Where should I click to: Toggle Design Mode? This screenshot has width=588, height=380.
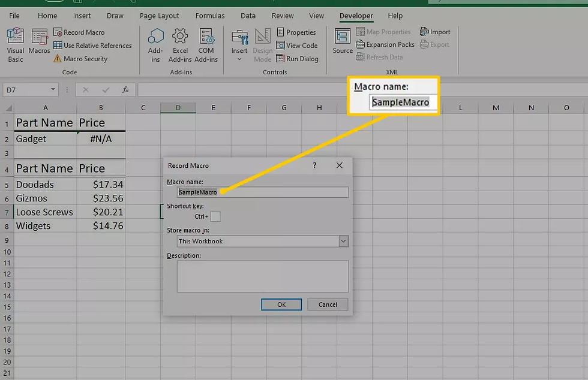(x=263, y=44)
